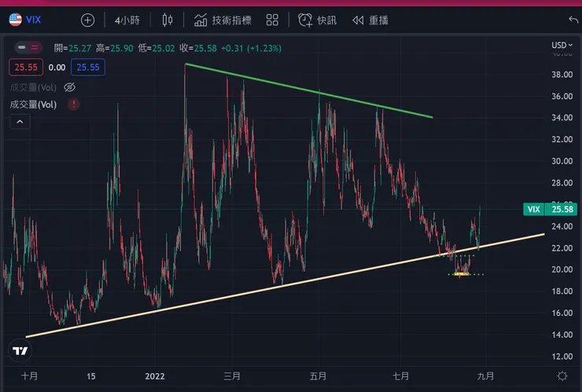Click the blue 25.55 buy price box
Screen dimensions: 582x392
coord(88,67)
